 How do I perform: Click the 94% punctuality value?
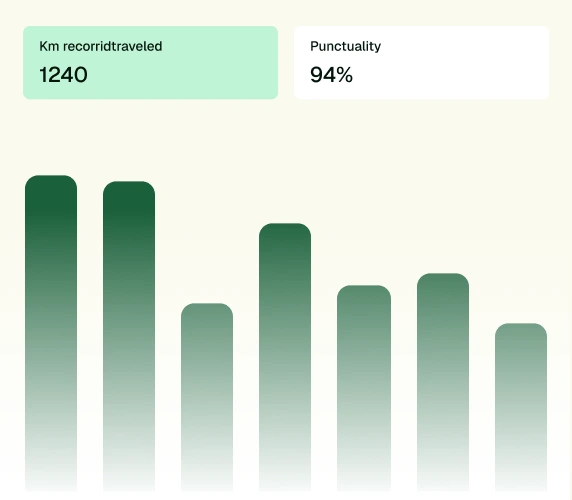tap(331, 75)
